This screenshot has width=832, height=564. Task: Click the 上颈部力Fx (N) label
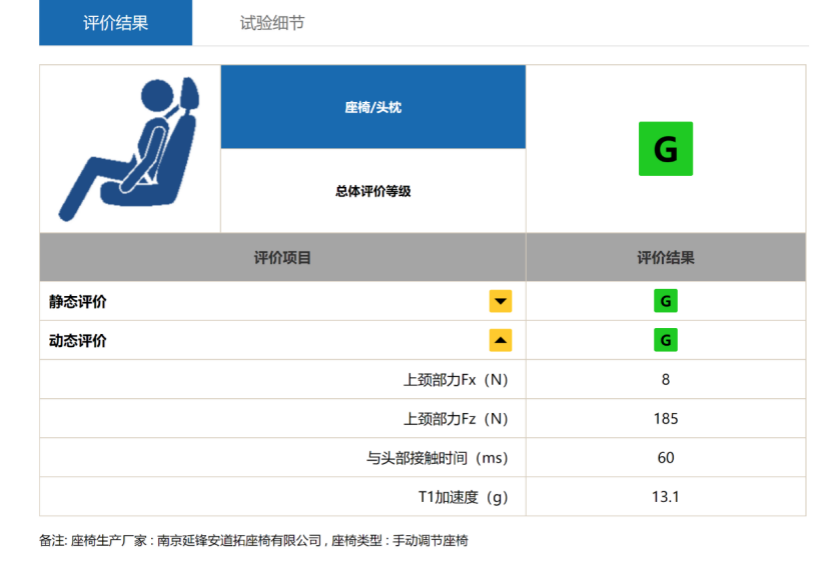point(456,380)
